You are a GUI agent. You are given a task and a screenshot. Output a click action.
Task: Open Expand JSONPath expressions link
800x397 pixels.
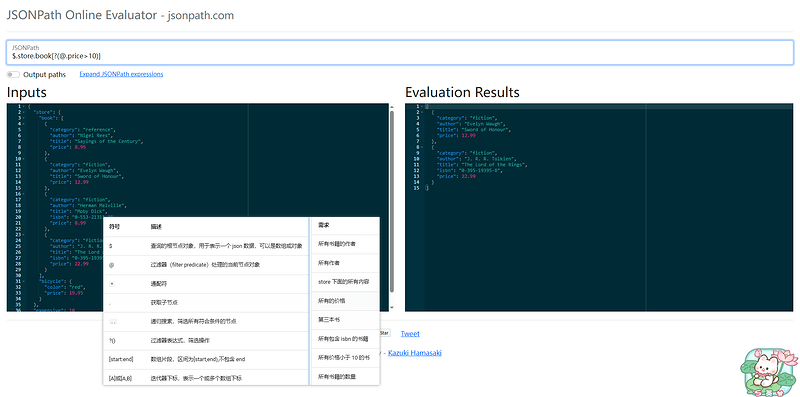pyautogui.click(x=121, y=74)
